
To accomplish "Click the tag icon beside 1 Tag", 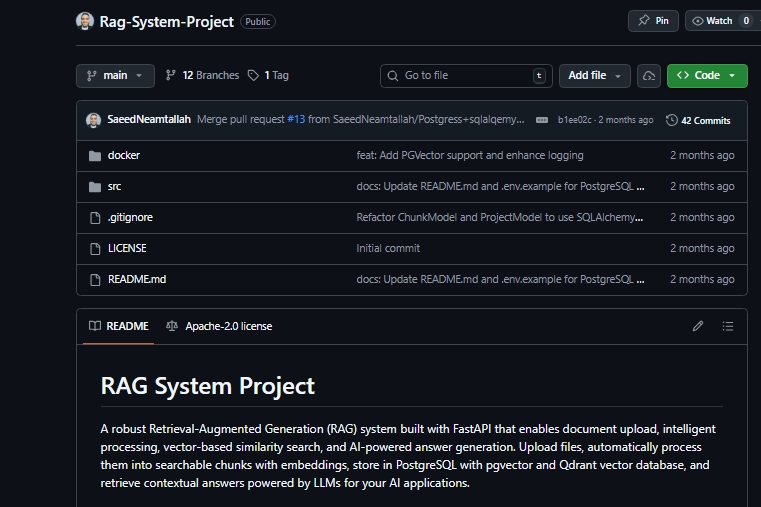I will tap(253, 75).
